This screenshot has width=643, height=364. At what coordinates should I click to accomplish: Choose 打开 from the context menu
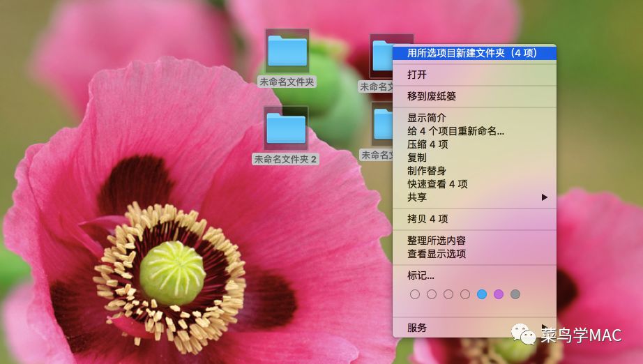click(474, 75)
